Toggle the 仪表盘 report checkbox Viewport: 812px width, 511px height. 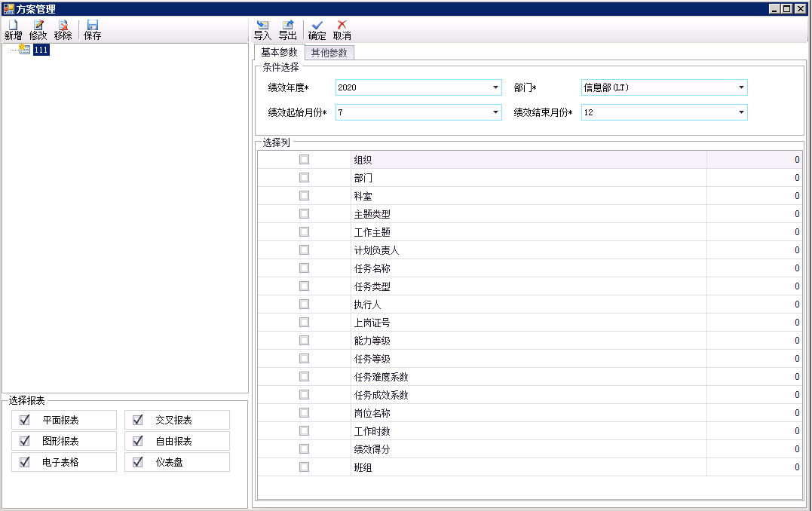(x=137, y=462)
